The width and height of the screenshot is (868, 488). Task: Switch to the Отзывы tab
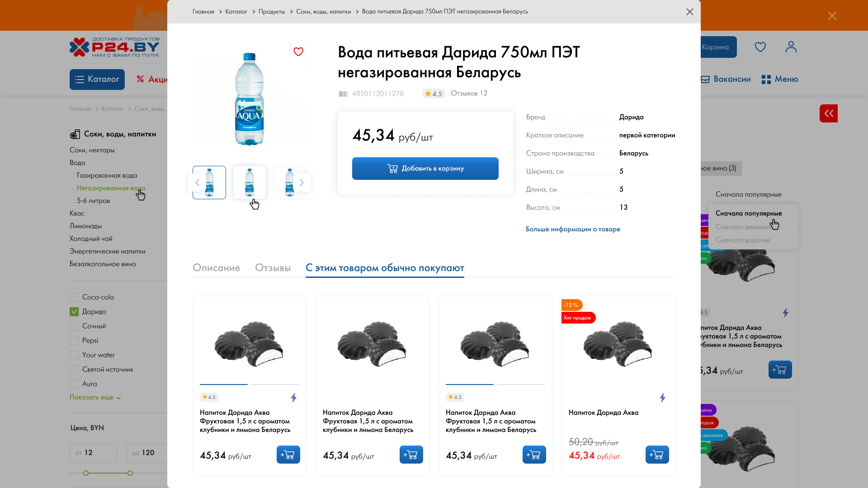(x=273, y=268)
